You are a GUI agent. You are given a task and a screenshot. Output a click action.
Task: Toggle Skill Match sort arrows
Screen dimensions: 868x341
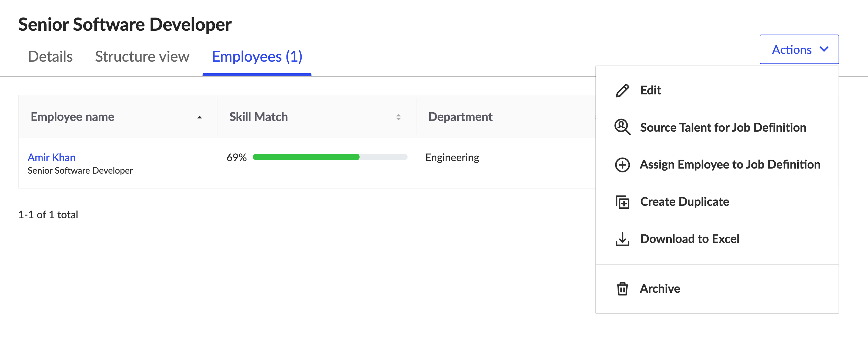398,117
